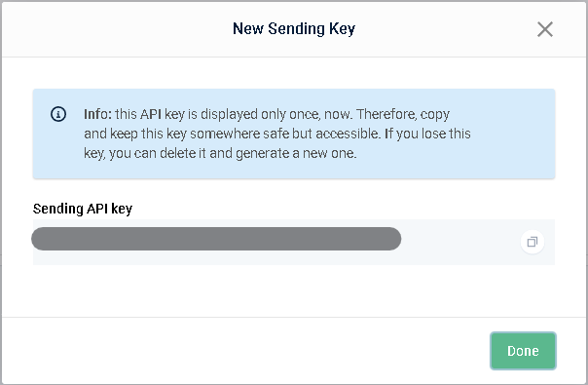This screenshot has height=385, width=588.
Task: Copy the sending API key to clipboard
Action: click(533, 242)
